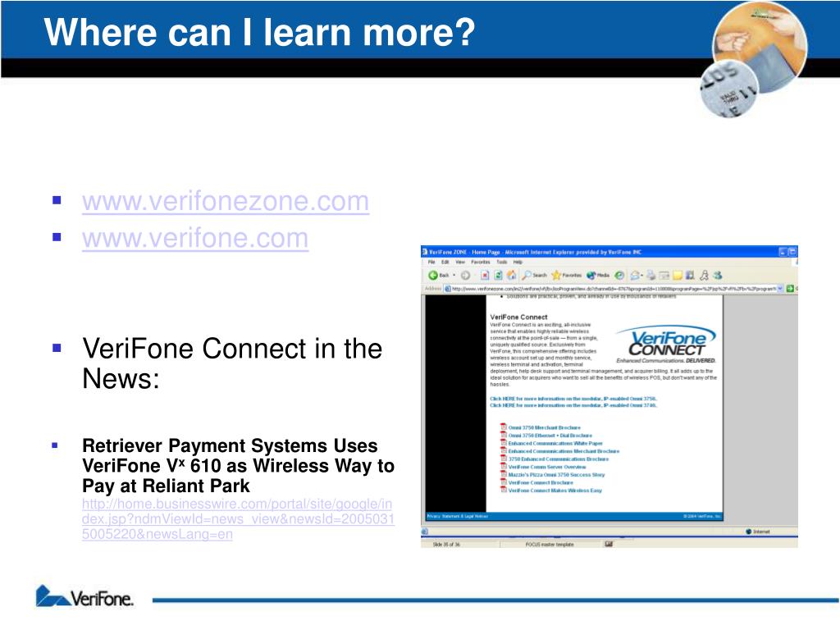Image resolution: width=840 pixels, height=630 pixels.
Task: Click PDF icon beside VeriFone Comm Server Overview
Action: pos(504,467)
